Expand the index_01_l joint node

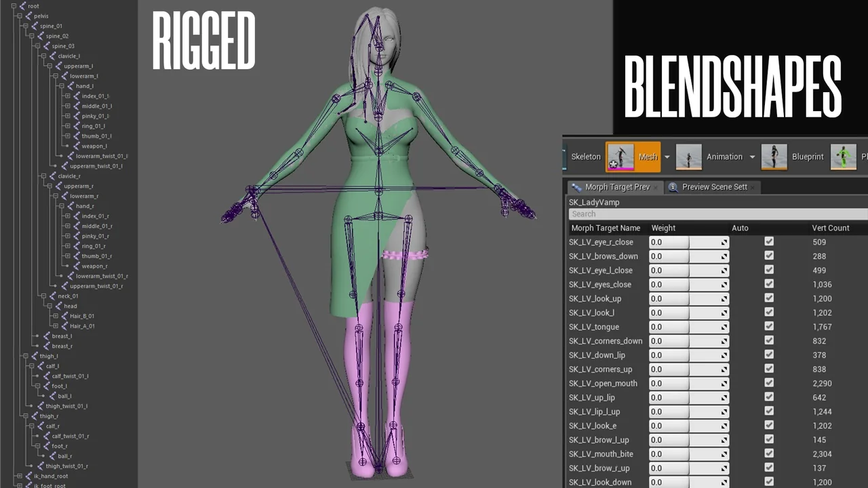click(x=67, y=96)
